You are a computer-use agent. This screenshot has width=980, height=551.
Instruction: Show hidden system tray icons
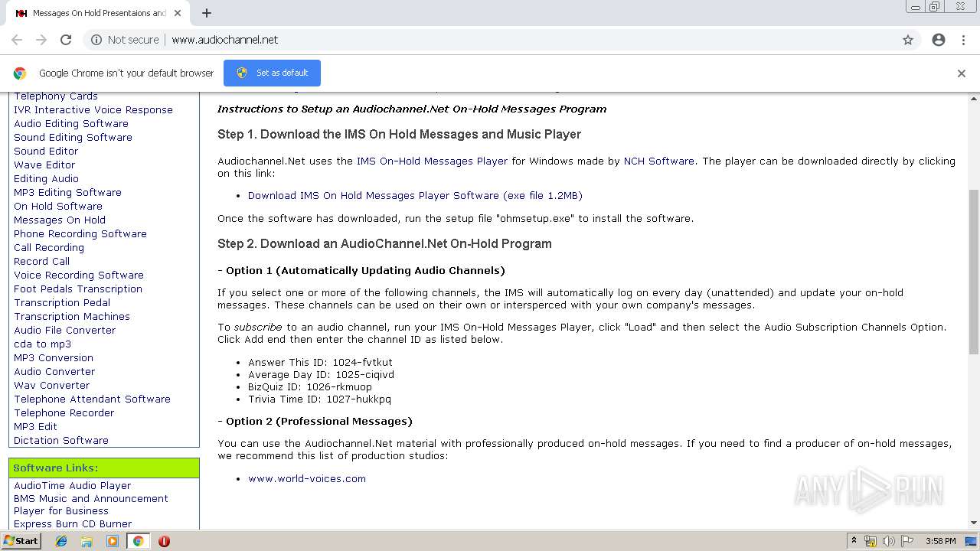pyautogui.click(x=854, y=541)
